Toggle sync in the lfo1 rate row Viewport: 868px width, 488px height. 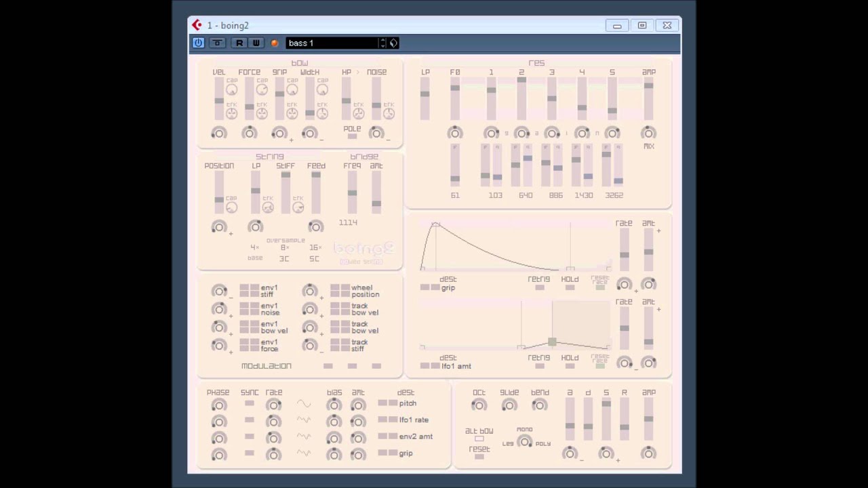250,420
